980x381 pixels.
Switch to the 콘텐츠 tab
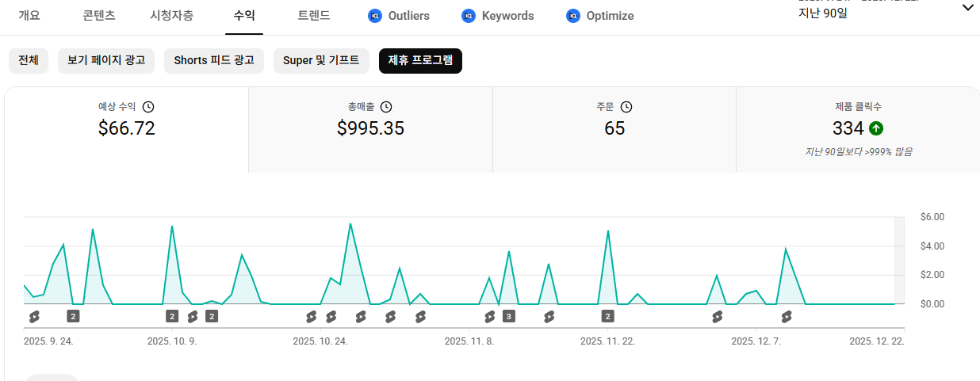pyautogui.click(x=99, y=16)
